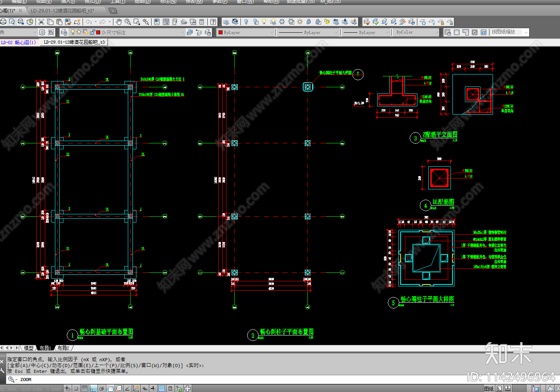Click the Clip Existing Viewport icon
This screenshot has width=560, height=392.
pyautogui.click(x=483, y=32)
